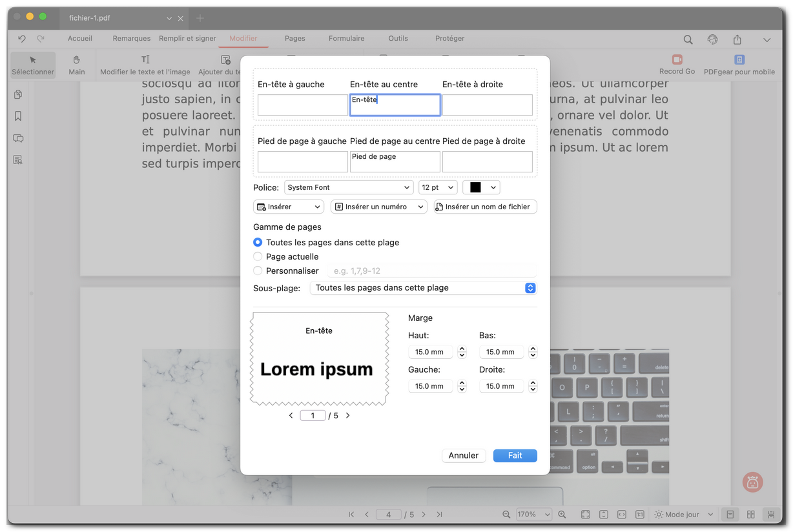The image size is (793, 532).
Task: Select the Main hand tool
Action: pyautogui.click(x=76, y=65)
